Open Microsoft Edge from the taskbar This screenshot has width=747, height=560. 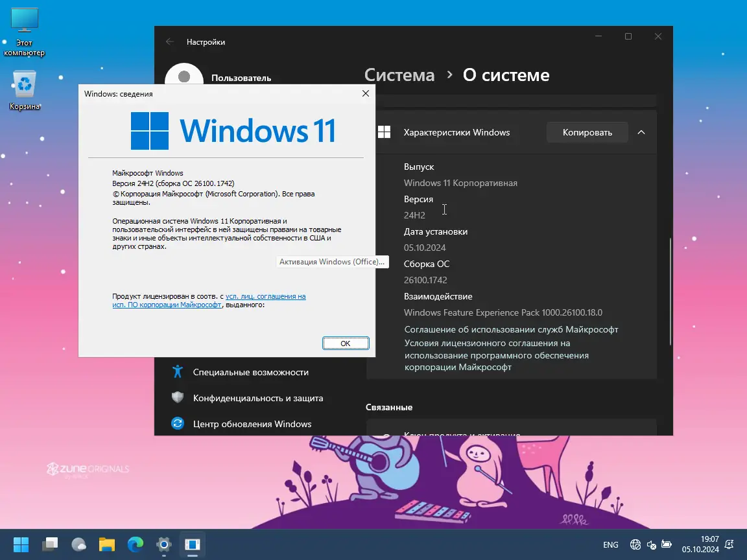(134, 545)
